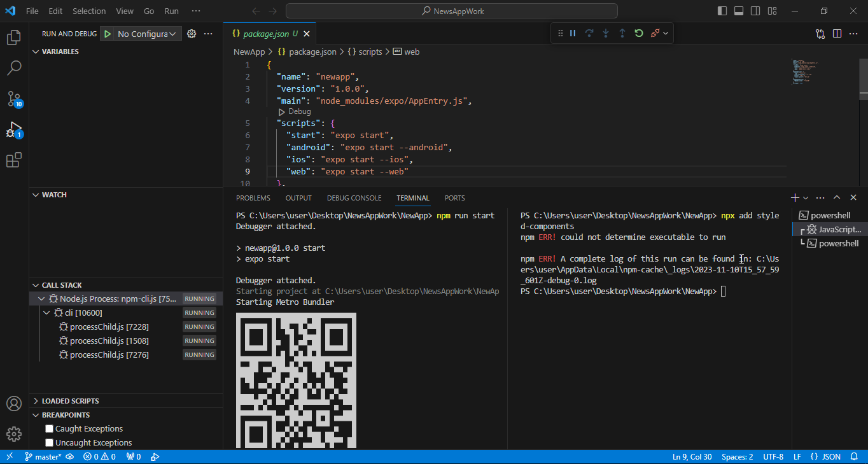868x464 pixels.
Task: Open terminal launch profile dropdown arrow
Action: tap(806, 198)
